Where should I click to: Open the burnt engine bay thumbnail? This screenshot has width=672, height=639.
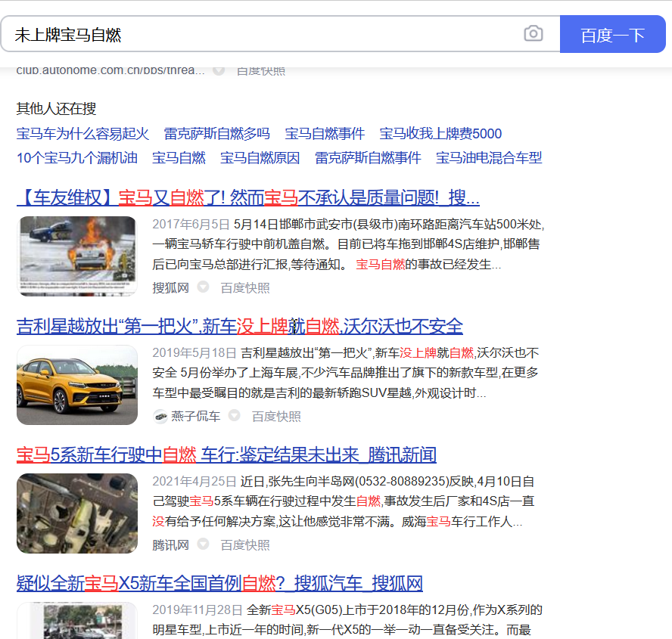pos(77,513)
